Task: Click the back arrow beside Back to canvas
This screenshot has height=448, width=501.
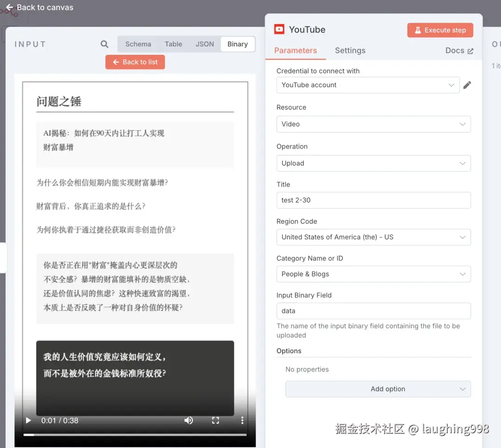Action: [x=10, y=7]
